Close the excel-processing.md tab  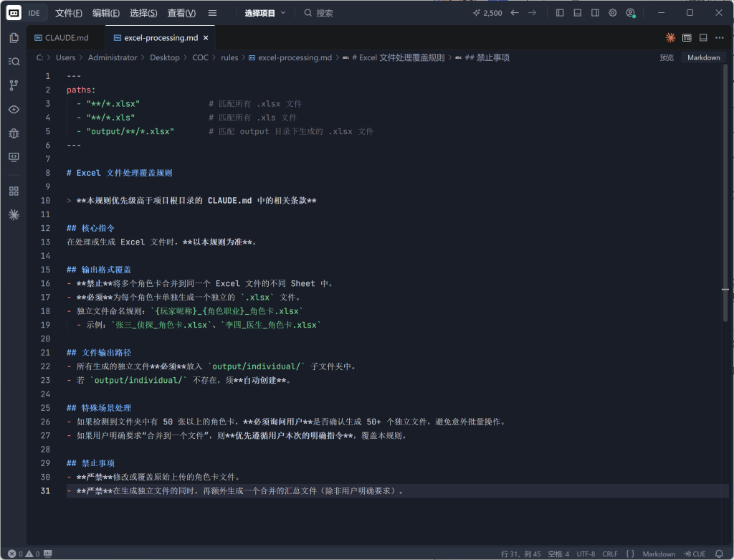point(206,37)
